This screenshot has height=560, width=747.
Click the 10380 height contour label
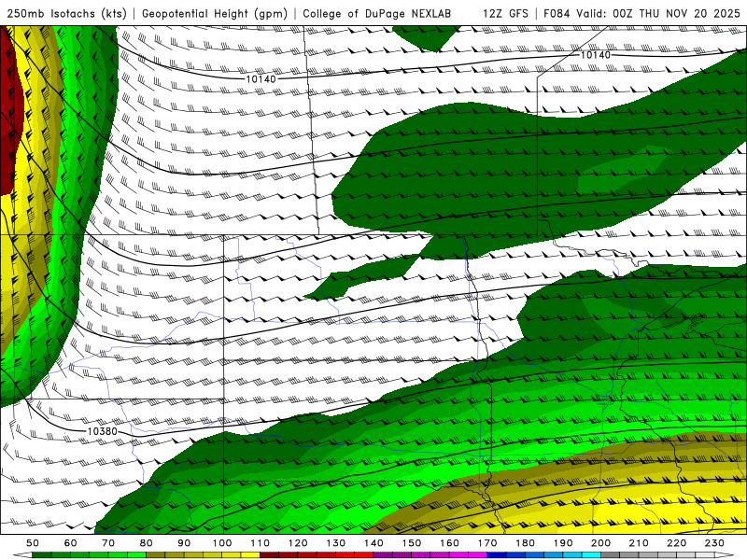tap(102, 431)
